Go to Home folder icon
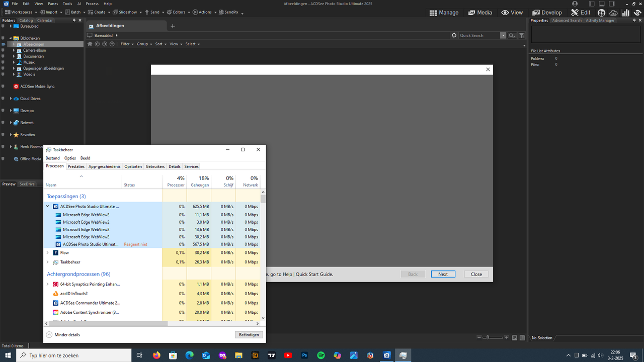Image resolution: width=644 pixels, height=362 pixels. (x=90, y=44)
